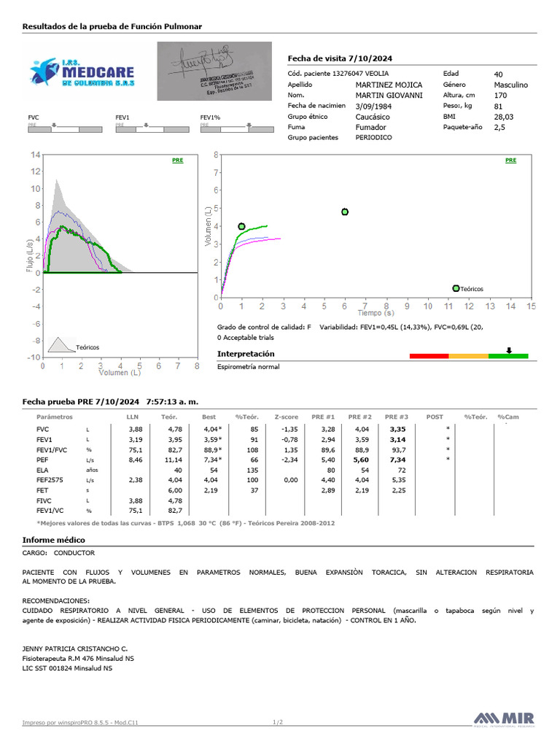Click the 'POST' column header

tap(435, 417)
